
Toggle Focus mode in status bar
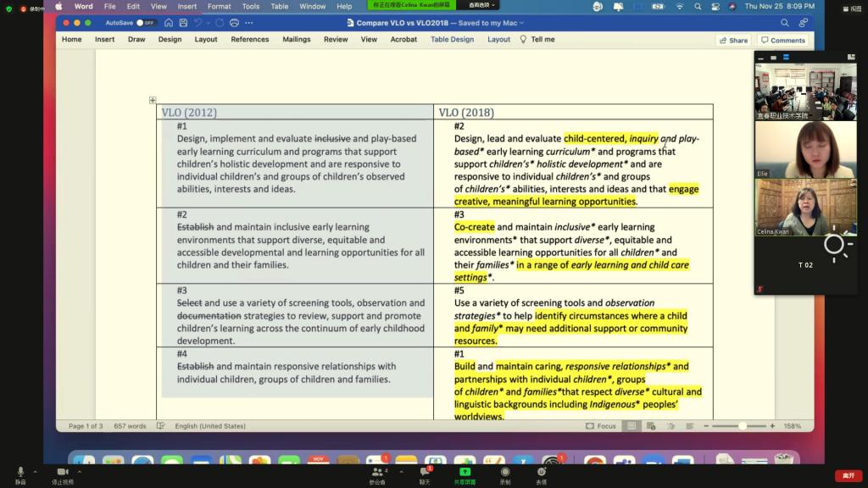[x=600, y=426]
